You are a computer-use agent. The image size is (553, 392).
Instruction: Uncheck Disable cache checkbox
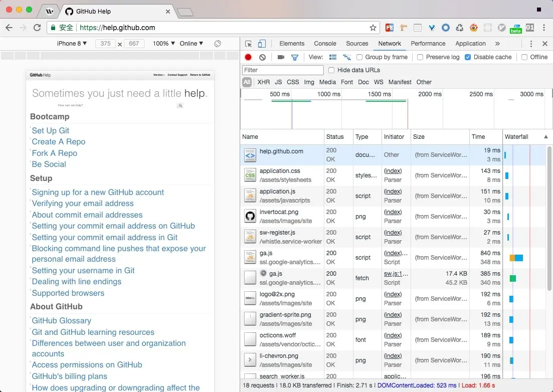468,57
